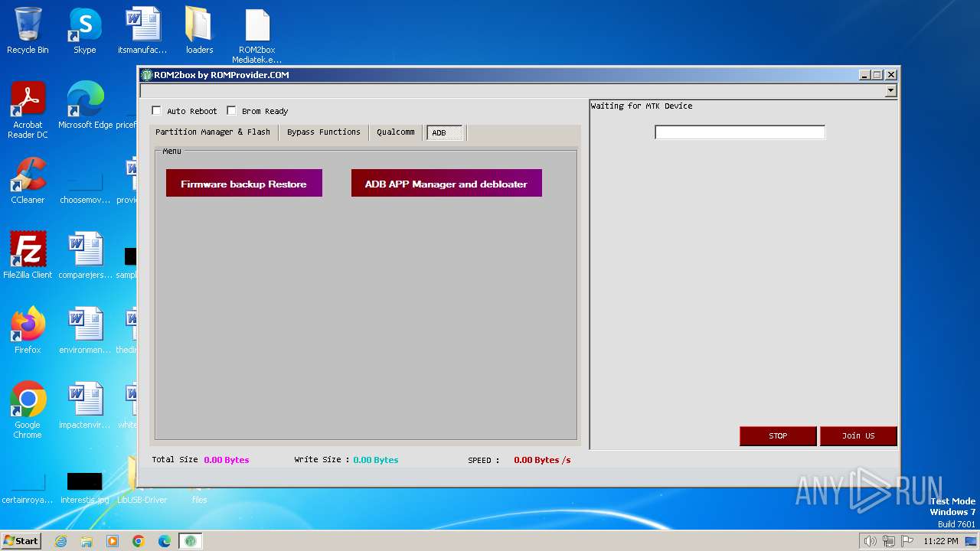Enable the Auto Reboot checkbox
This screenshot has height=551, width=980.
point(157,111)
